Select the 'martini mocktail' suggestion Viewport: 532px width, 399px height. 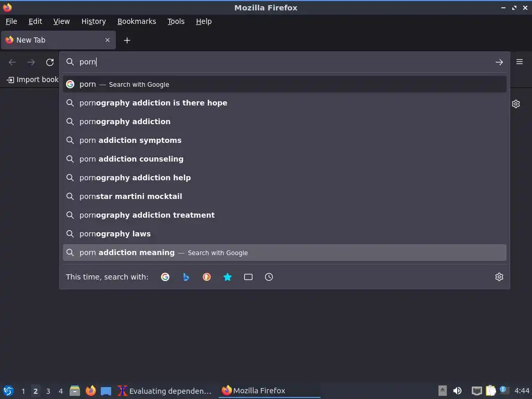point(285,196)
